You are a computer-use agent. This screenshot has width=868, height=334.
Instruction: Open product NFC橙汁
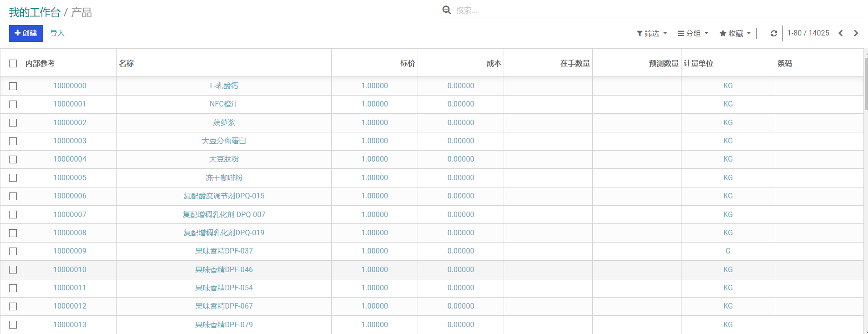(x=224, y=104)
